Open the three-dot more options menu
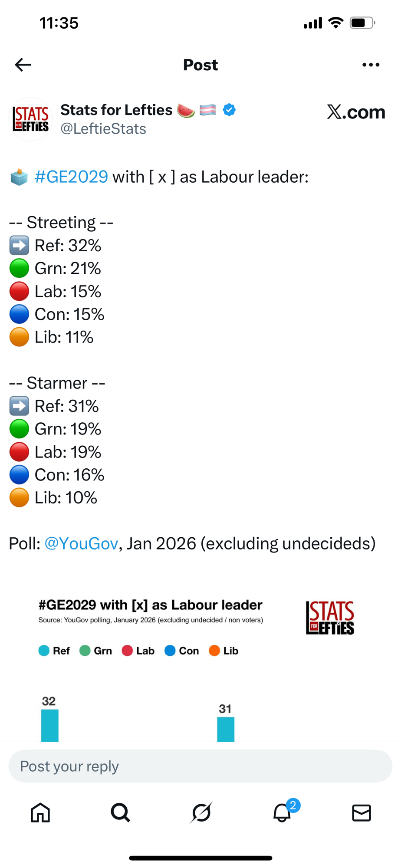 (371, 65)
